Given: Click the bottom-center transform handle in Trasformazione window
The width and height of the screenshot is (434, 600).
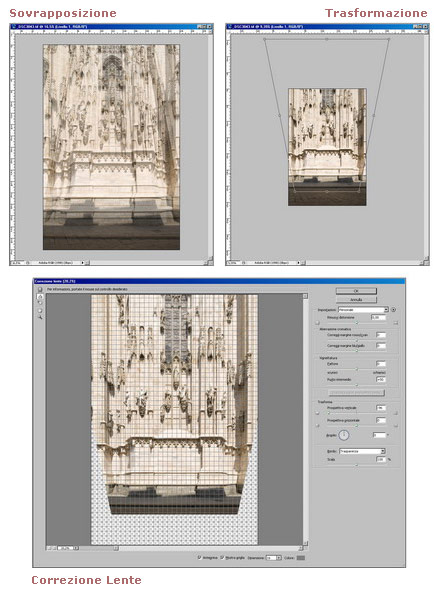Looking at the screenshot, I should tap(326, 191).
